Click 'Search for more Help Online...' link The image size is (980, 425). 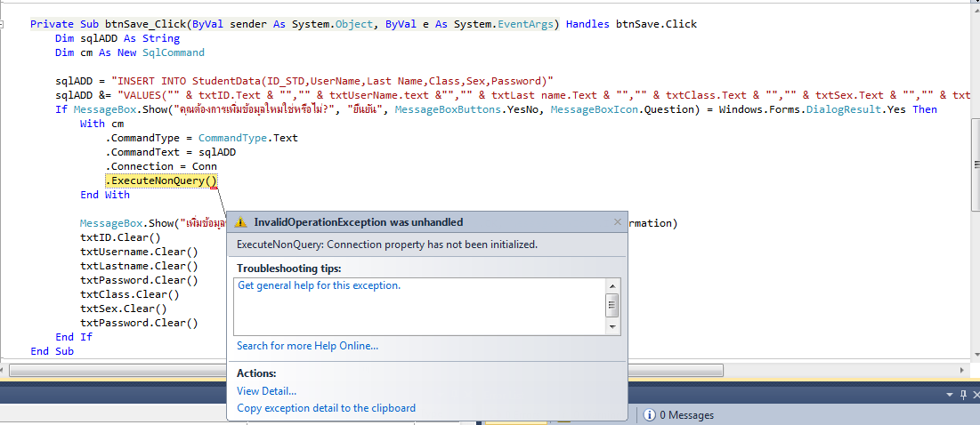point(307,346)
